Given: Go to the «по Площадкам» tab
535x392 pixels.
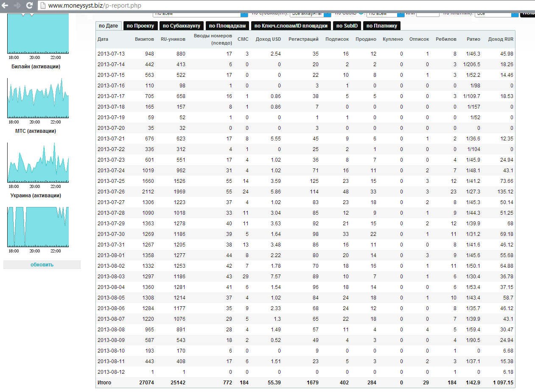Looking at the screenshot, I should [227, 26].
